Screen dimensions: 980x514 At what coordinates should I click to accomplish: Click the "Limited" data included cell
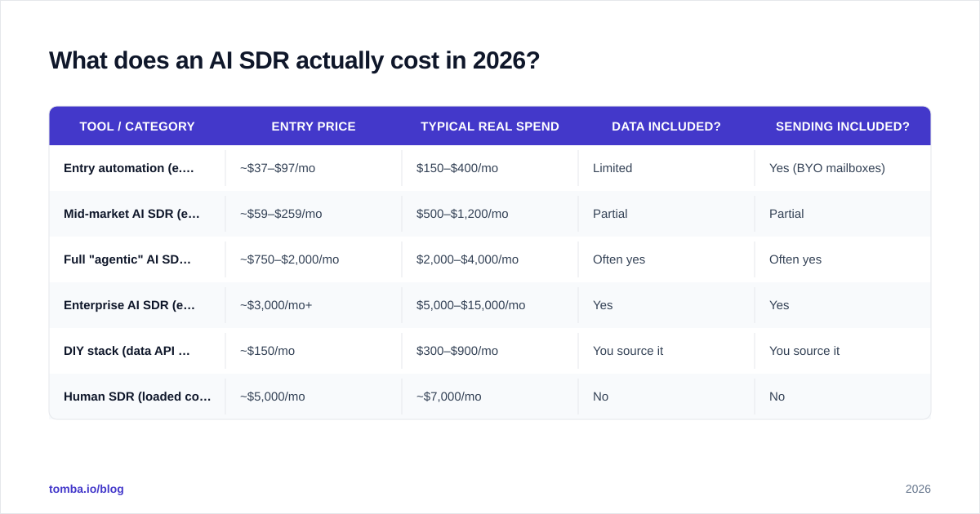(x=612, y=168)
